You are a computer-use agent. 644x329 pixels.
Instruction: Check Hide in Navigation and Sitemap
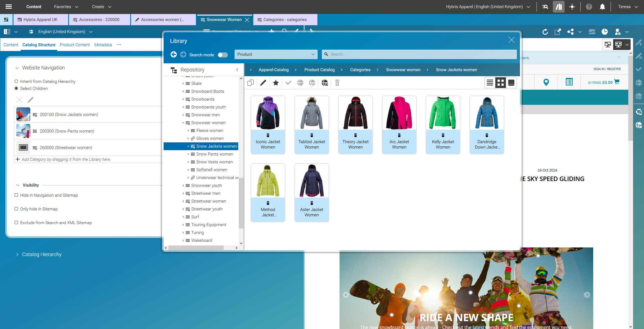pos(16,195)
